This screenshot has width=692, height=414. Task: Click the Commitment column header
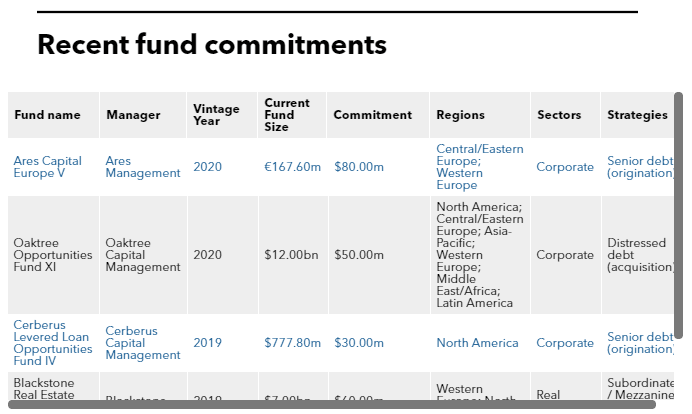pos(378,115)
